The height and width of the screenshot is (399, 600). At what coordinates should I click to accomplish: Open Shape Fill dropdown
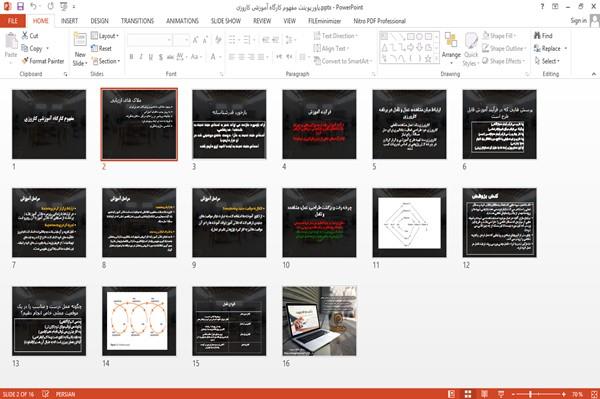pos(499,36)
